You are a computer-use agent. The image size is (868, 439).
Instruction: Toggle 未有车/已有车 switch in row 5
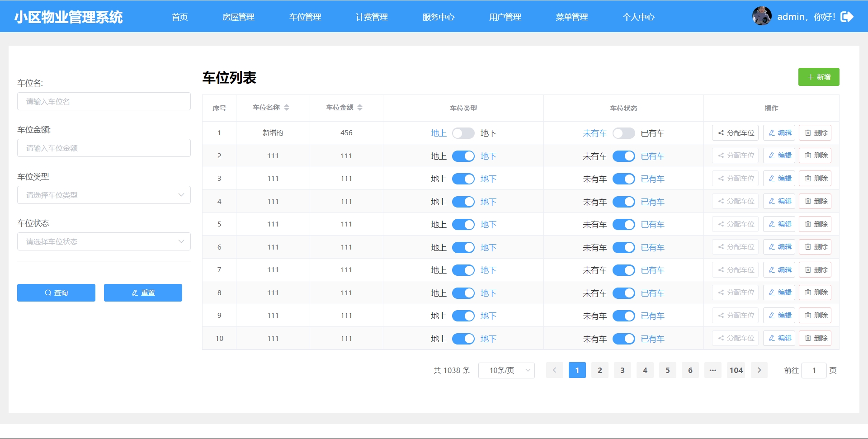point(624,224)
